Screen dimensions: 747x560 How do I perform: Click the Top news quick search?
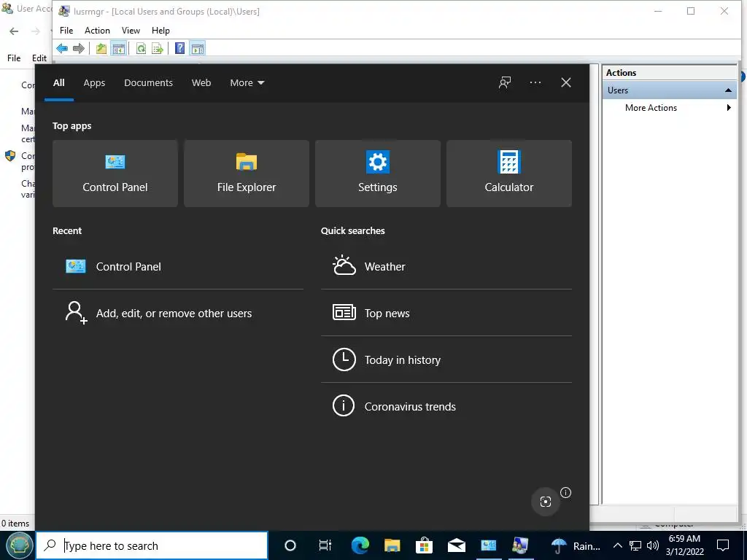pos(446,314)
